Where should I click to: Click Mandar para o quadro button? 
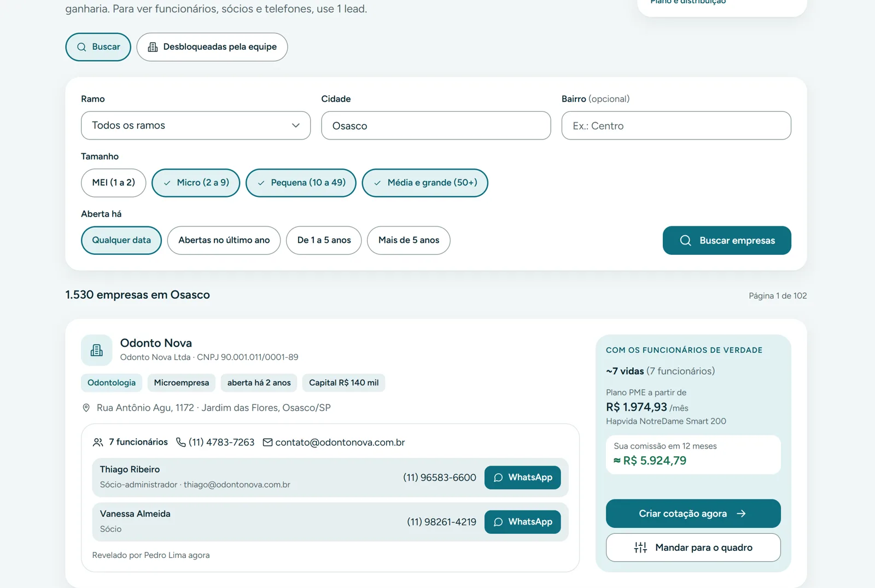(x=693, y=548)
